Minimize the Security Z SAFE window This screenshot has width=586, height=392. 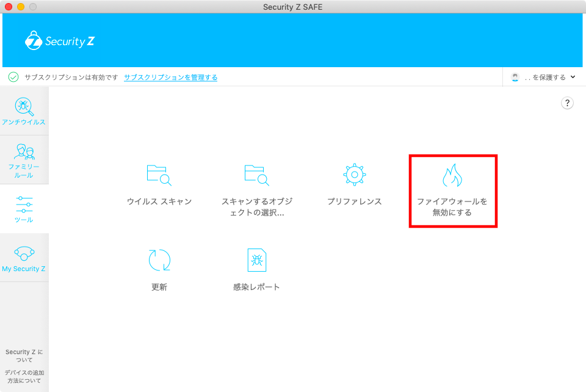(x=21, y=7)
